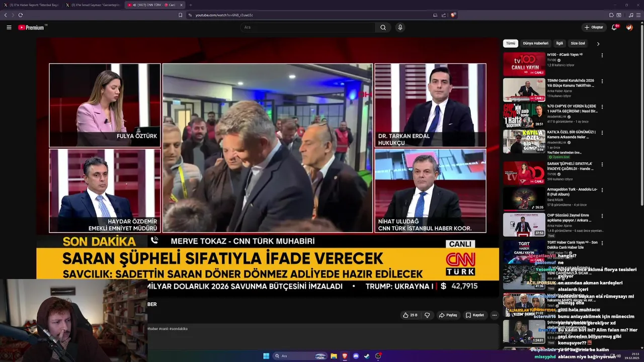Open the YouTube hamburger guide menu

pos(9,28)
